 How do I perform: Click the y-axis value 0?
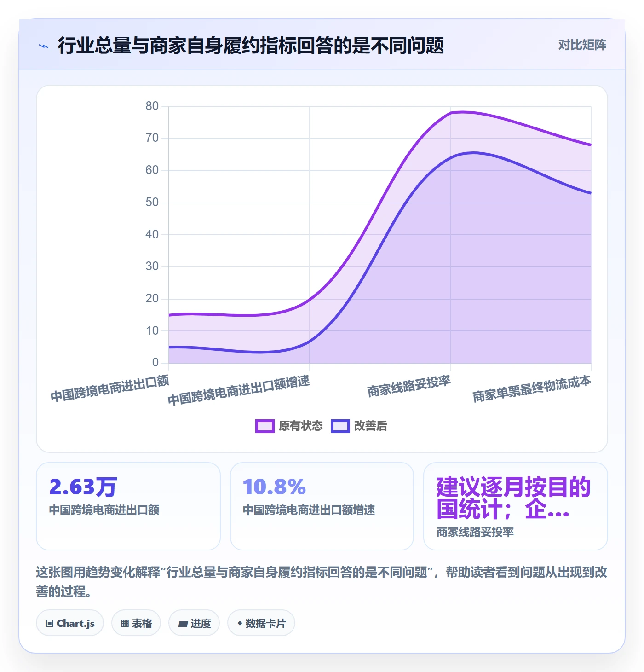coord(155,363)
